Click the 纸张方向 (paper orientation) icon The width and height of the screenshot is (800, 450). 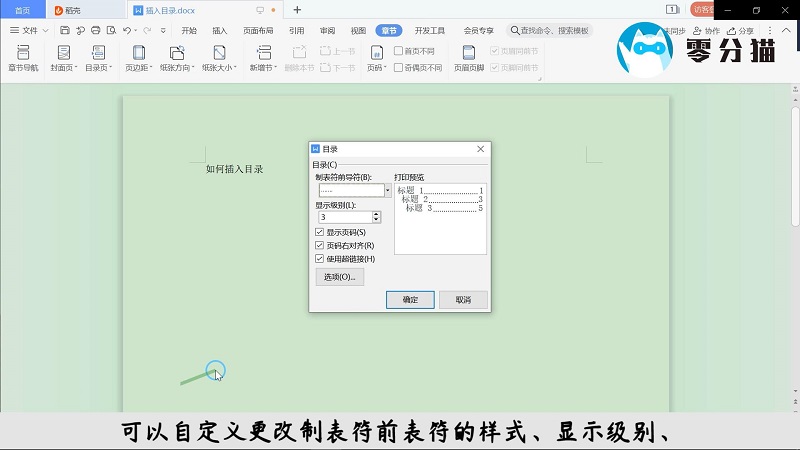click(x=177, y=52)
